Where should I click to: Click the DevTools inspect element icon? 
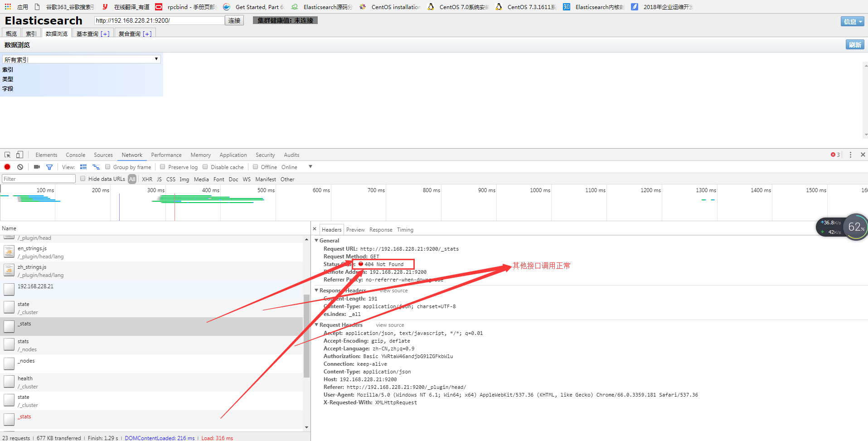8,155
